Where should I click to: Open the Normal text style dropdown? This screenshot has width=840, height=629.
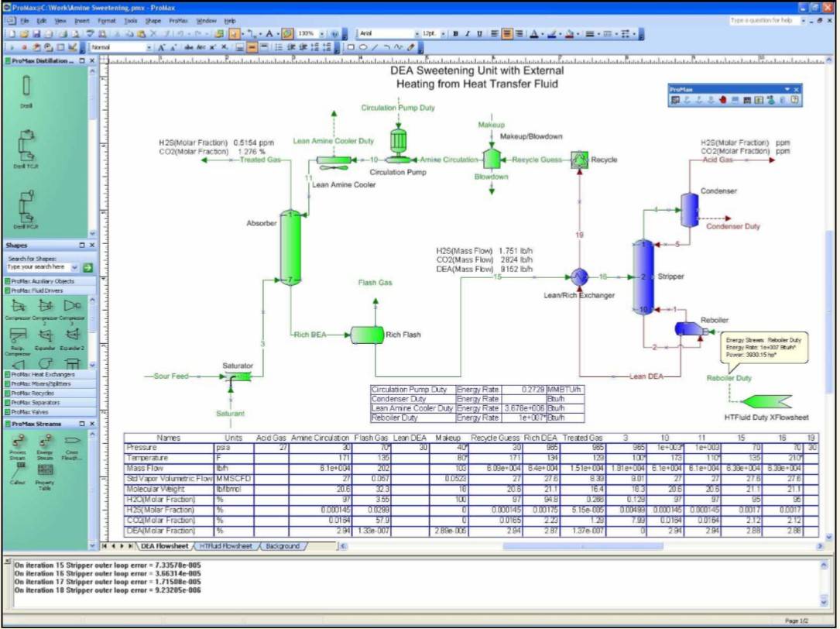149,47
